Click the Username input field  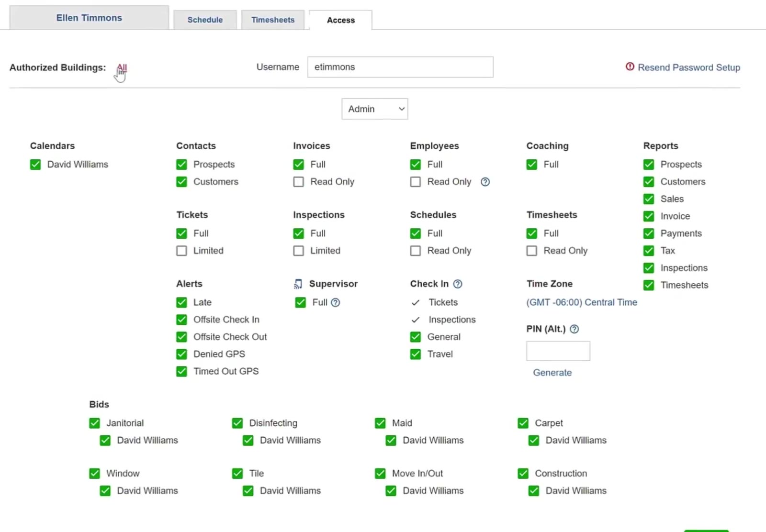pyautogui.click(x=400, y=67)
